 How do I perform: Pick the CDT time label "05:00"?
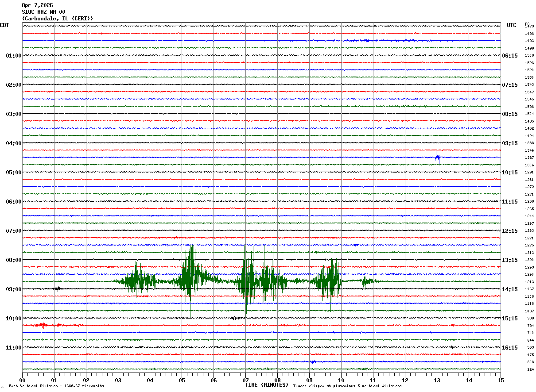pos(14,173)
